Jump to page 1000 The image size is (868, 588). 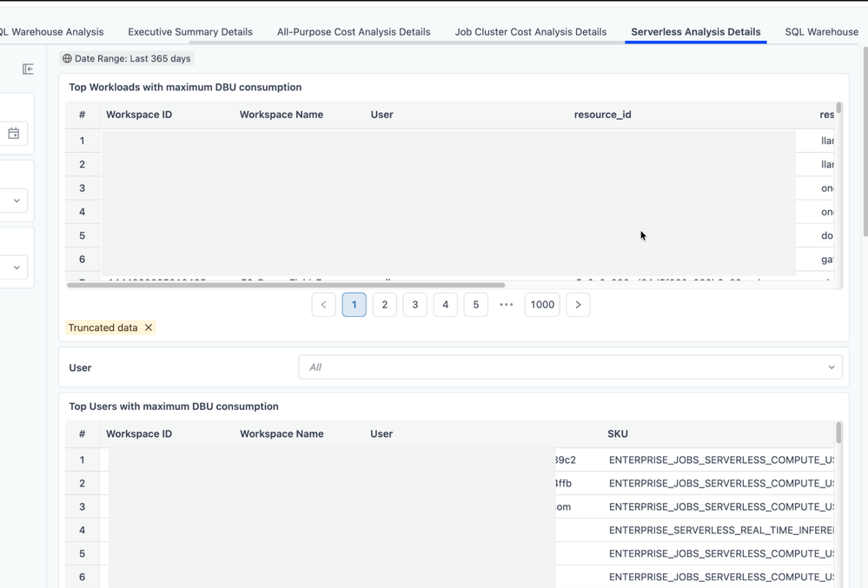542,305
